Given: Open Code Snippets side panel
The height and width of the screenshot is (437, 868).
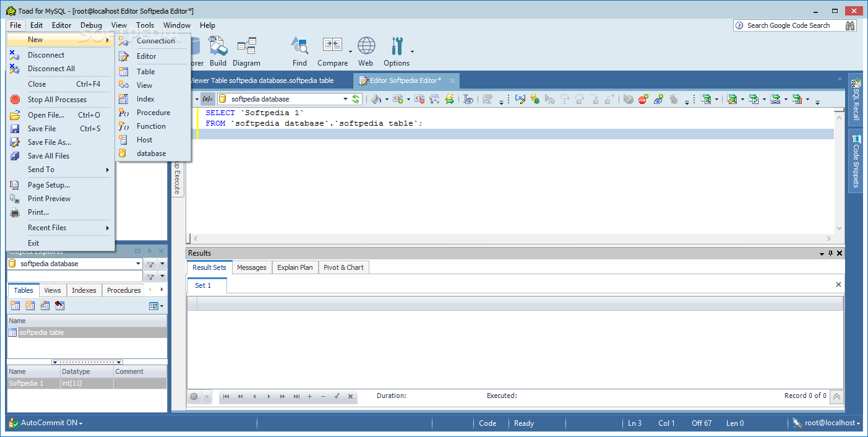Looking at the screenshot, I should click(856, 162).
